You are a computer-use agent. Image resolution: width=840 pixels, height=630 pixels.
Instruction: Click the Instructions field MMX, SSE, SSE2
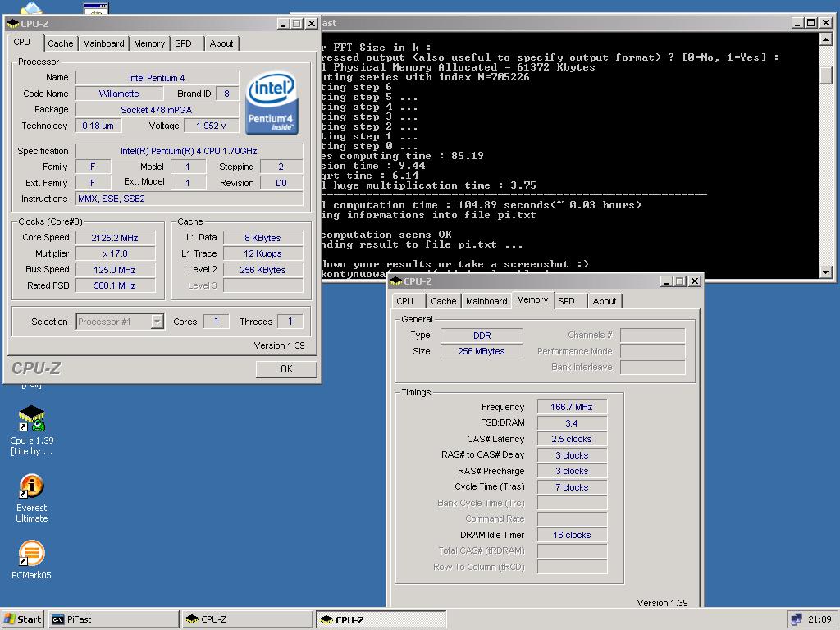[x=189, y=199]
